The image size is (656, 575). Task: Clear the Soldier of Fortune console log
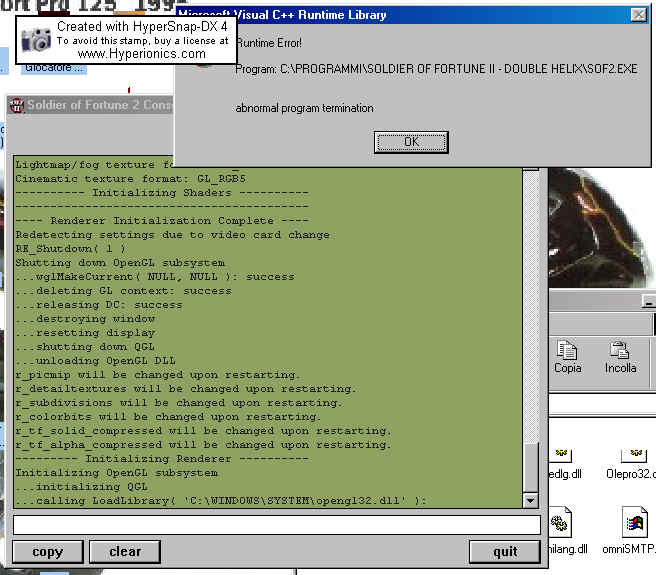click(x=125, y=552)
